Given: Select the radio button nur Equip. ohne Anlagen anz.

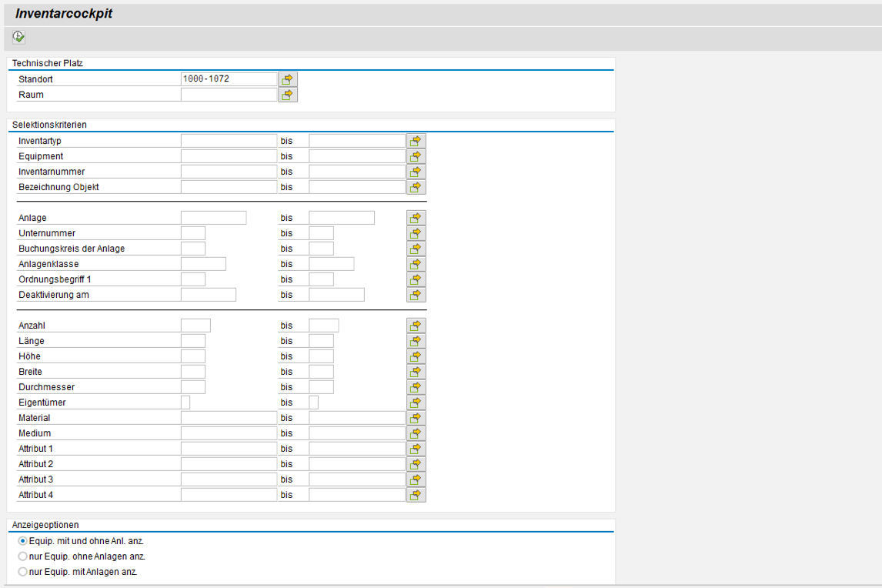Looking at the screenshot, I should pos(22,556).
